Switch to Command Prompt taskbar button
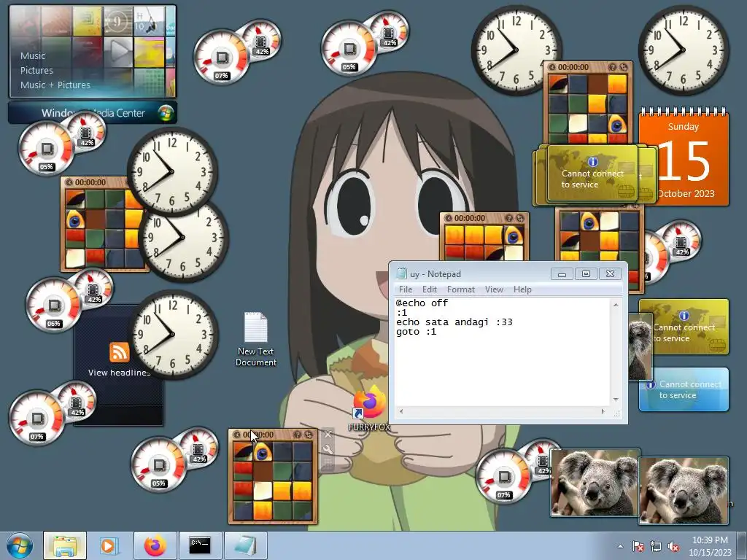747x560 pixels. pos(200,545)
